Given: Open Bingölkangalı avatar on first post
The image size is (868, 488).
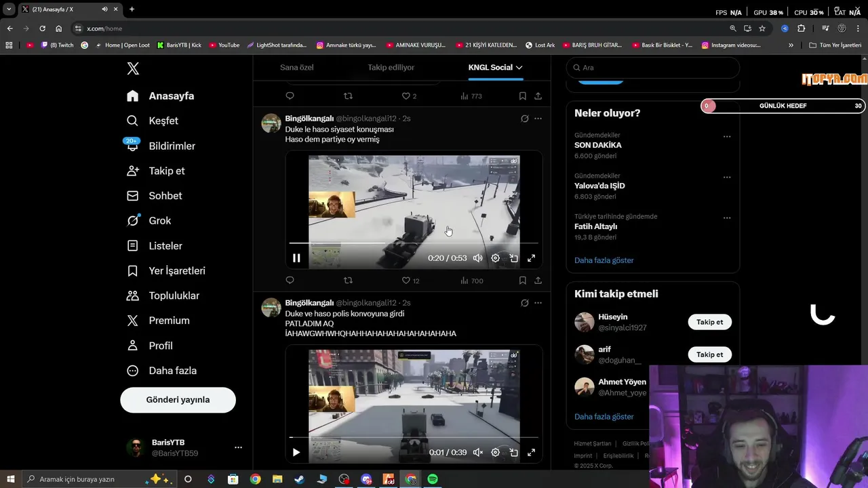Looking at the screenshot, I should 271,123.
